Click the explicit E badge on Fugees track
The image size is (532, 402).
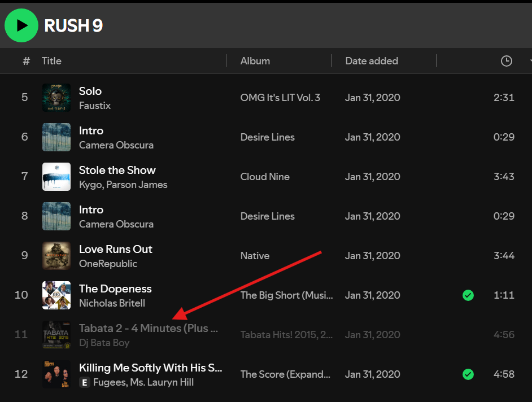coord(85,383)
